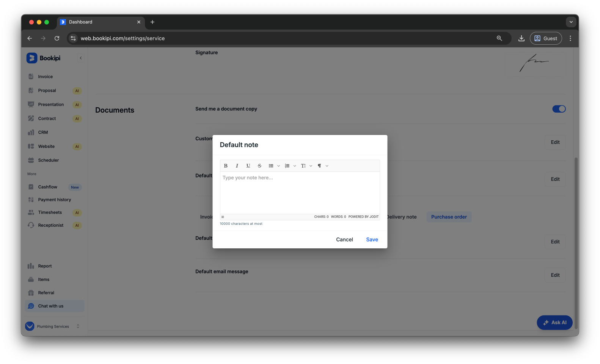Select the Dashboard browser tab
The width and height of the screenshot is (600, 364).
point(101,22)
